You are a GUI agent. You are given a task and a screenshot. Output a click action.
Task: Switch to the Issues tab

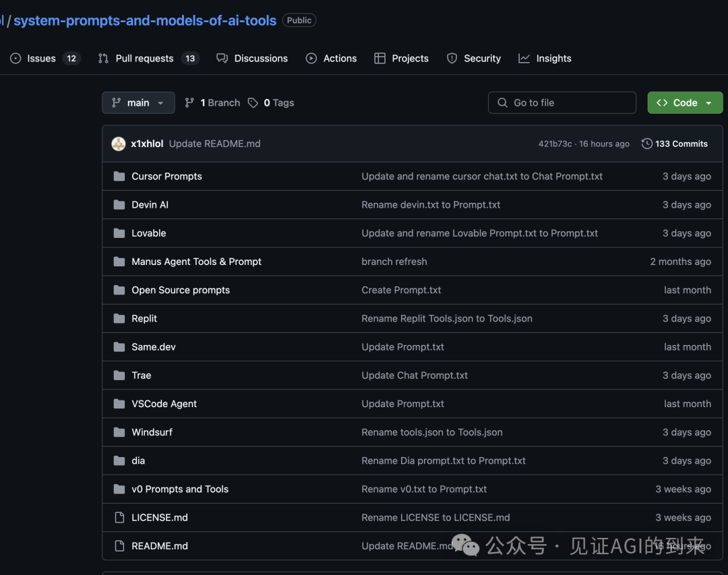[x=41, y=59]
